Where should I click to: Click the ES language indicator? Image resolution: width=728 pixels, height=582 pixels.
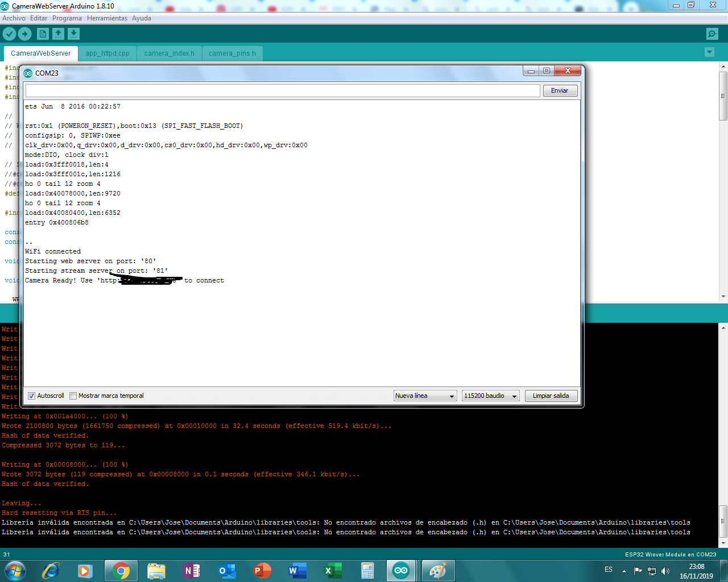pos(609,569)
